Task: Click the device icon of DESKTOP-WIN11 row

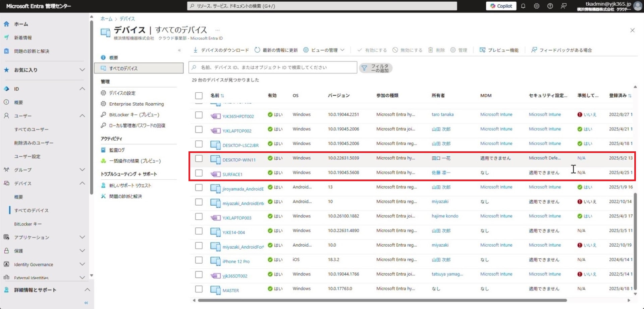Action: pyautogui.click(x=215, y=159)
